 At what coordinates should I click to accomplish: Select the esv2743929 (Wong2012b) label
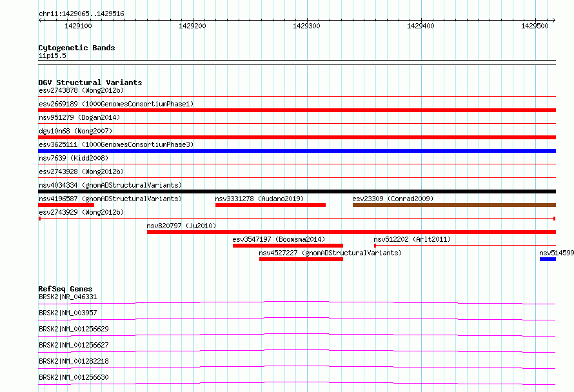point(81,212)
